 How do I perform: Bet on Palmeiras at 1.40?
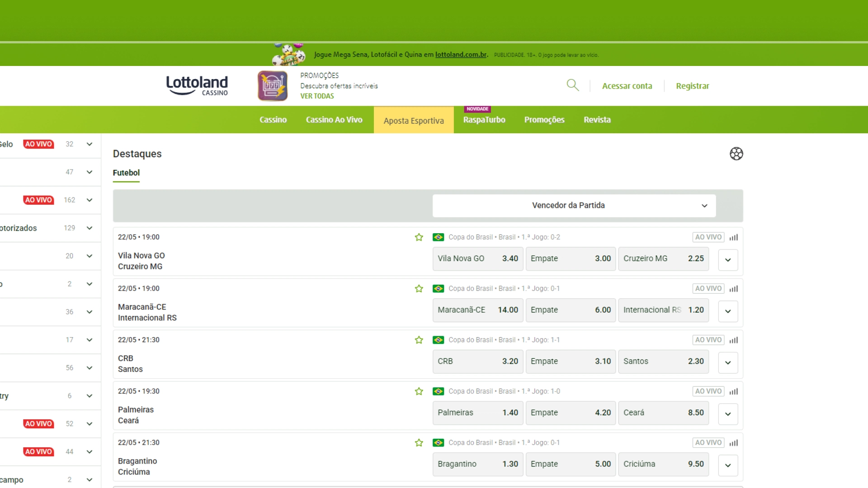[x=477, y=413]
